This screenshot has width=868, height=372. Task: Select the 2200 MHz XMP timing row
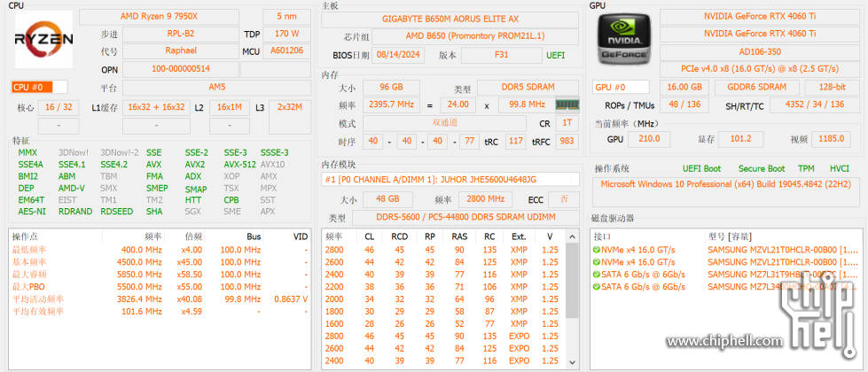pyautogui.click(x=444, y=287)
